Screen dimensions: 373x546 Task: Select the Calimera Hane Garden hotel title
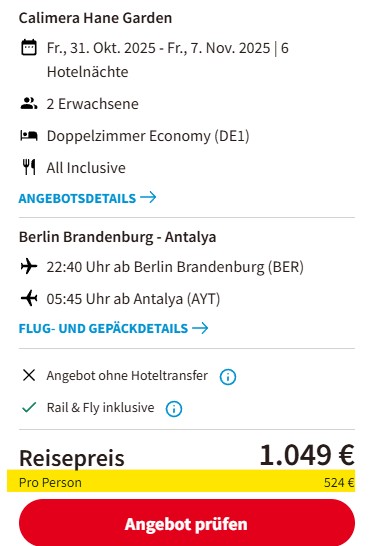pos(95,18)
